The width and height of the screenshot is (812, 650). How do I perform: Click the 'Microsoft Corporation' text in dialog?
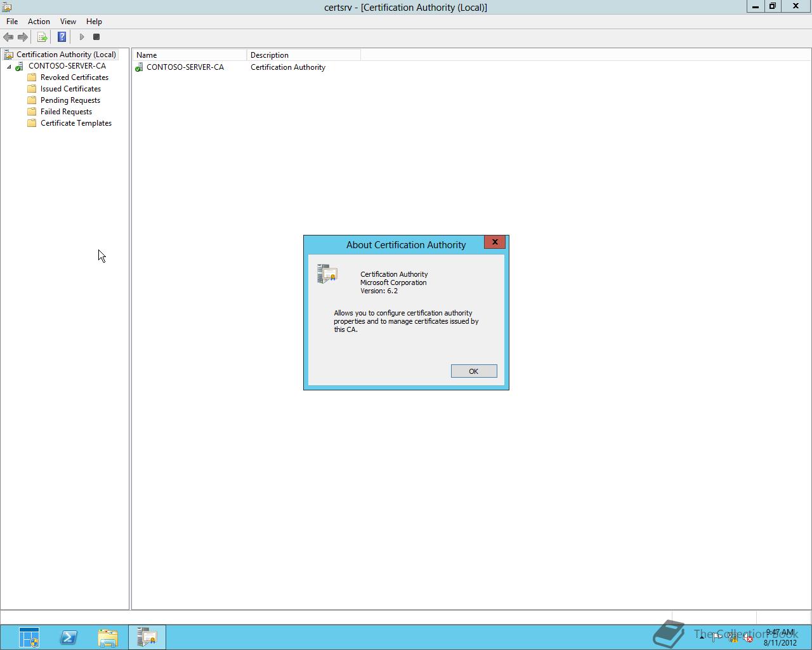click(x=393, y=282)
